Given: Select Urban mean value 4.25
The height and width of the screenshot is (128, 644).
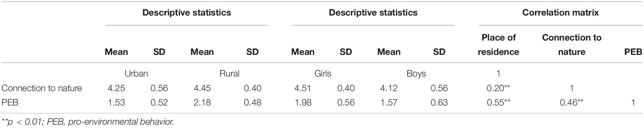Looking at the screenshot, I should click(116, 88).
